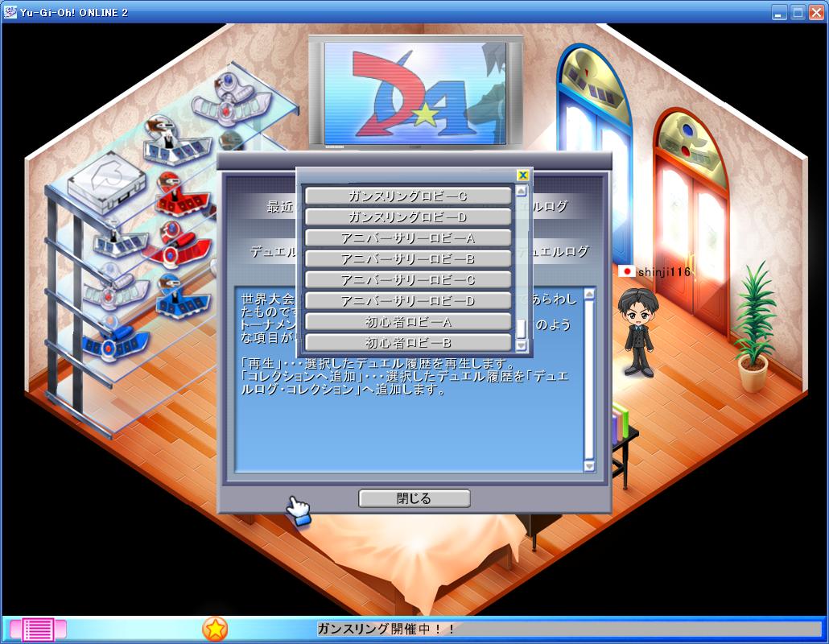Image resolution: width=829 pixels, height=644 pixels.
Task: Select ガンスリングロビーD from the lobby list
Action: tap(408, 217)
